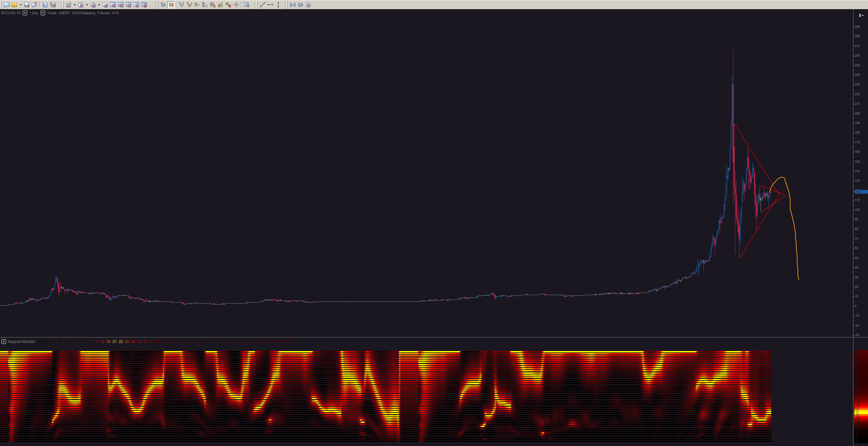Screen dimensions: 868x446
Task: Click the hourly timeframe clock icon
Action: [x=105, y=5]
